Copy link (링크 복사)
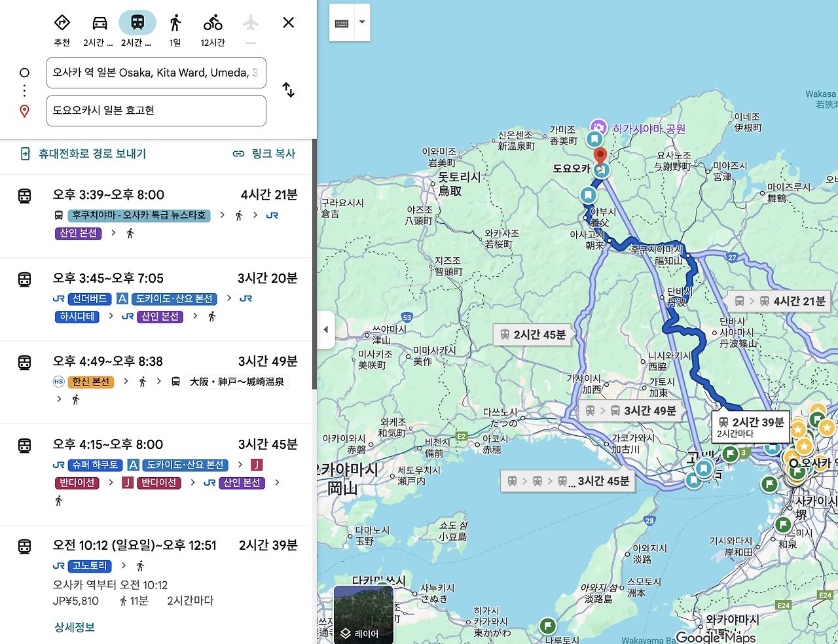This screenshot has width=838, height=644. 264,154
